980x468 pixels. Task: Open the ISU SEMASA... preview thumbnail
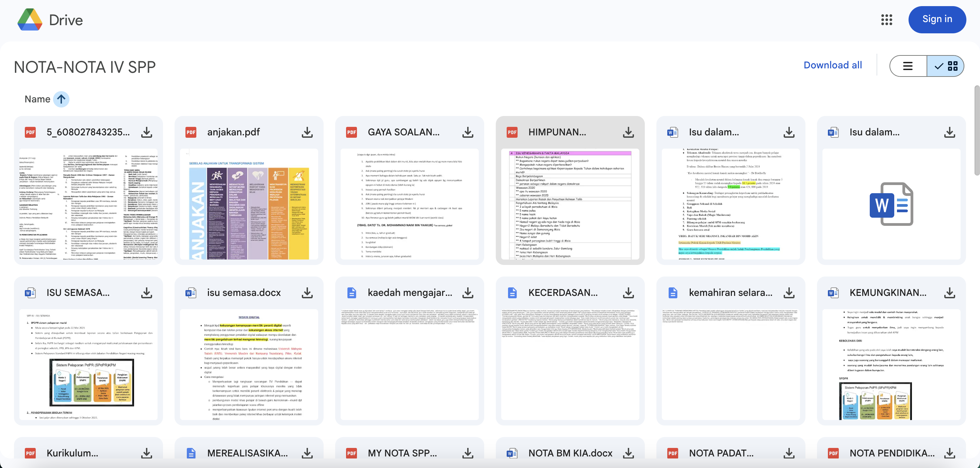click(x=88, y=365)
